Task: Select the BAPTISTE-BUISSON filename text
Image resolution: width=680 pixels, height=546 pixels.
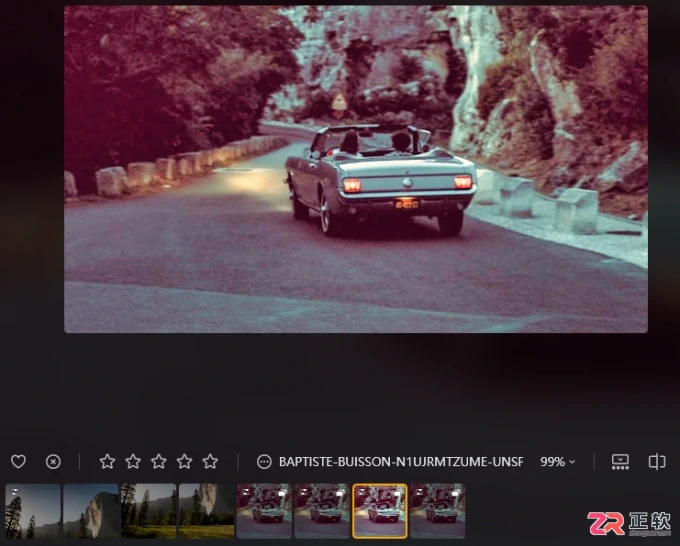Action: pyautogui.click(x=401, y=462)
